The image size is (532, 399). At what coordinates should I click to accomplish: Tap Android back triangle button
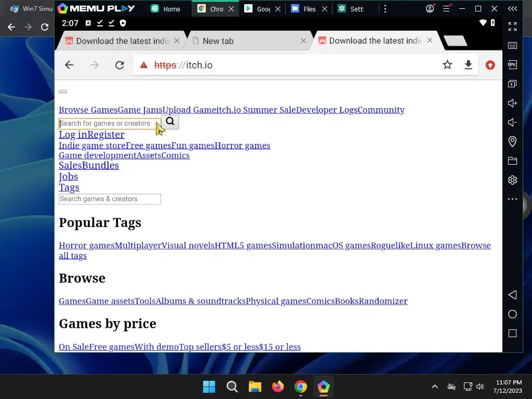coord(512,295)
